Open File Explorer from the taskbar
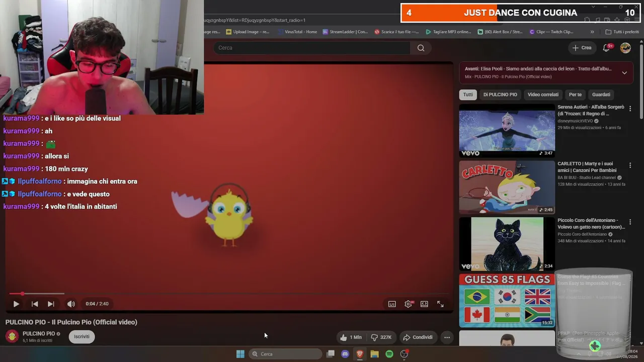 tap(374, 354)
